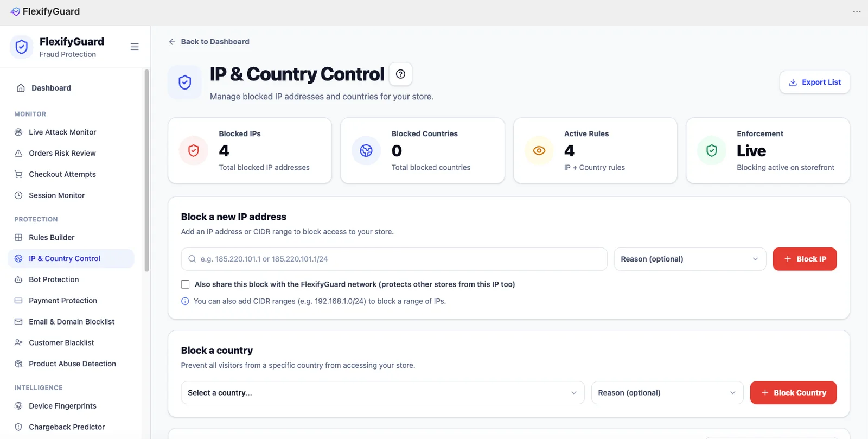Click the Block Country button
Screen dimensions: 868x439
793,393
